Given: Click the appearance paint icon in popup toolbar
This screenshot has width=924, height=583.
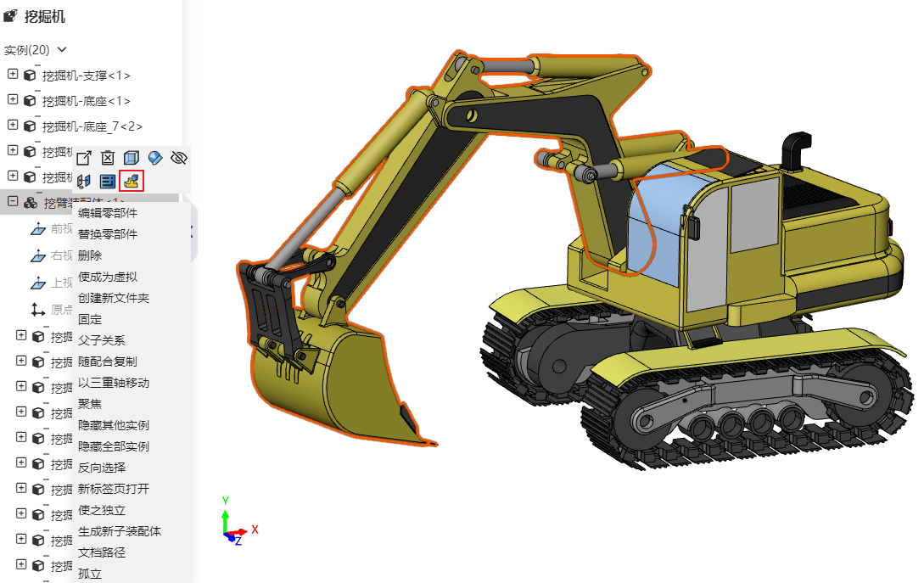Looking at the screenshot, I should [x=154, y=158].
